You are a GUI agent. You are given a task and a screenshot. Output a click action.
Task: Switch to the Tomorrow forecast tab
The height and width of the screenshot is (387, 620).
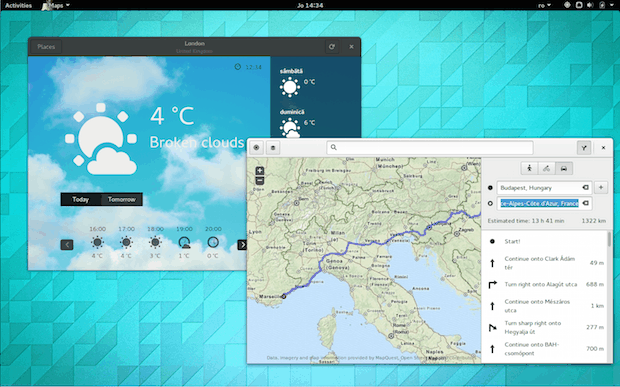pos(121,199)
